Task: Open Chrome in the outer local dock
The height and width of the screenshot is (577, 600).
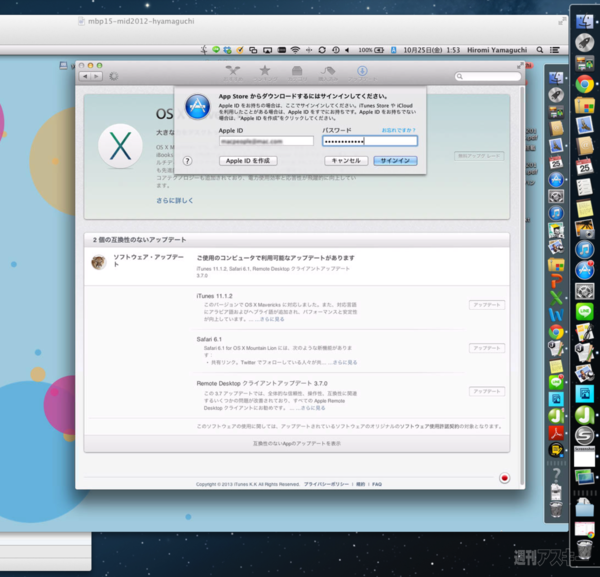Action: tap(584, 85)
